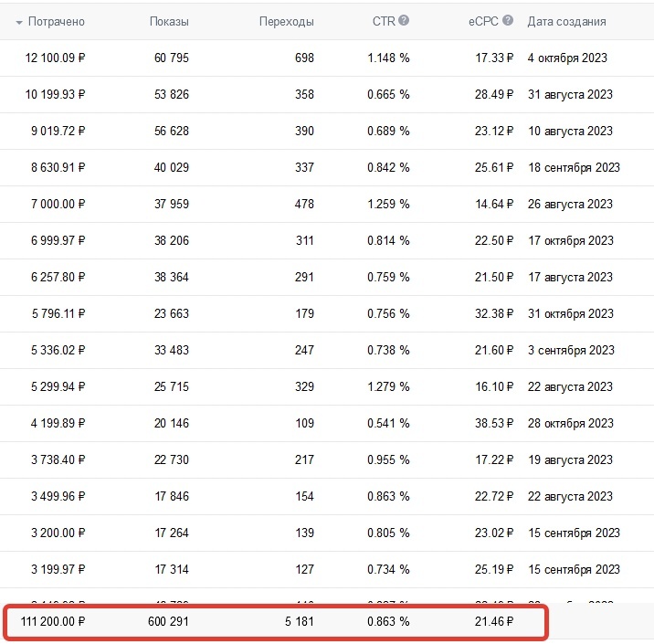Click the eCPC help question mark icon

[507, 20]
